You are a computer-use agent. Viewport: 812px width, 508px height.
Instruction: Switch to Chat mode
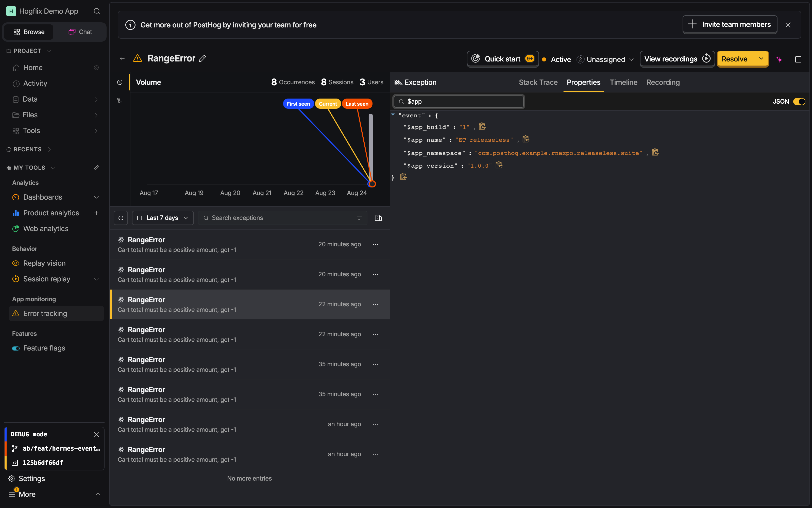pyautogui.click(x=80, y=32)
